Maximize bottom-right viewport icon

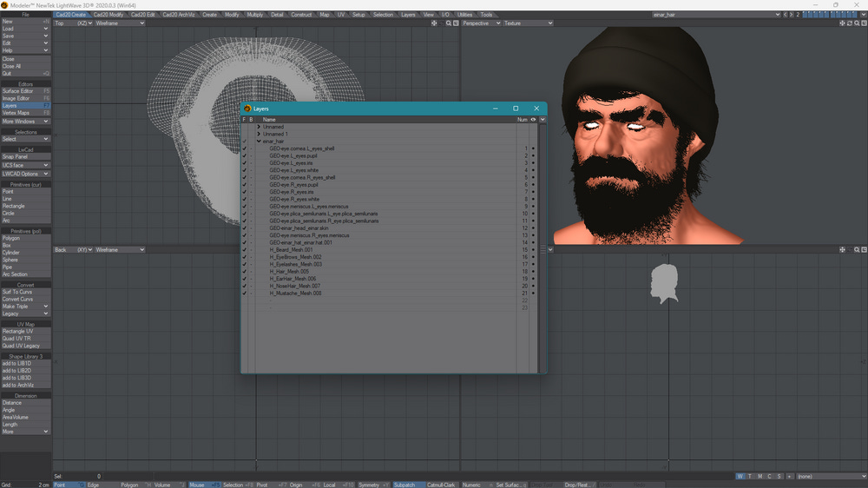[864, 250]
